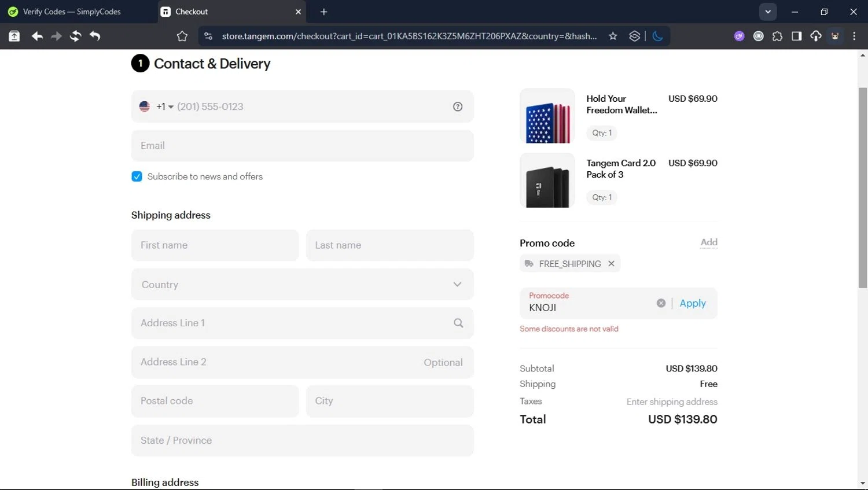Click the purple circular extension icon
868x490 pixels.
739,36
